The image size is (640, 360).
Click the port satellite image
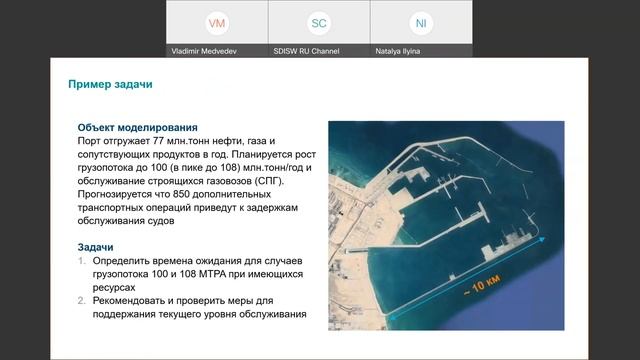tap(446, 225)
